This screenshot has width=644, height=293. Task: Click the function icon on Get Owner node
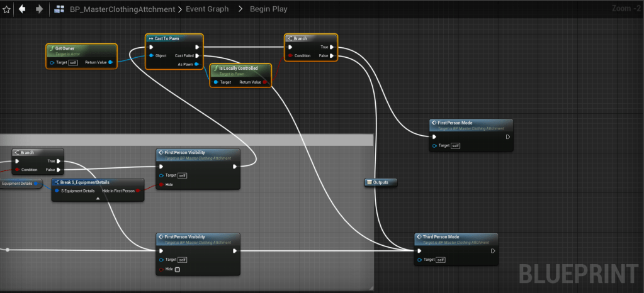click(51, 48)
